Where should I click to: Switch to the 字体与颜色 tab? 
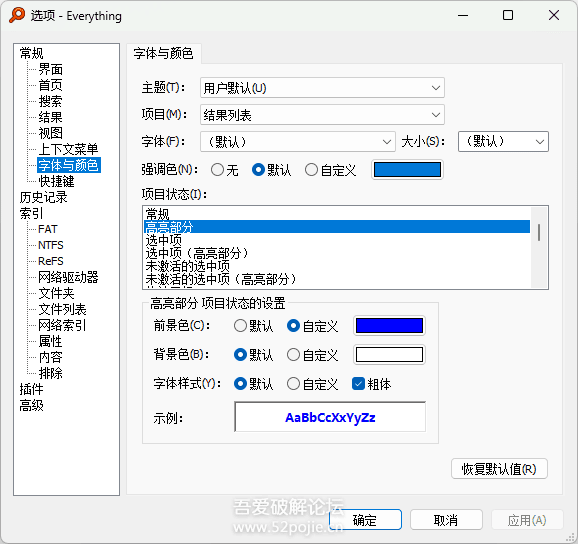163,53
